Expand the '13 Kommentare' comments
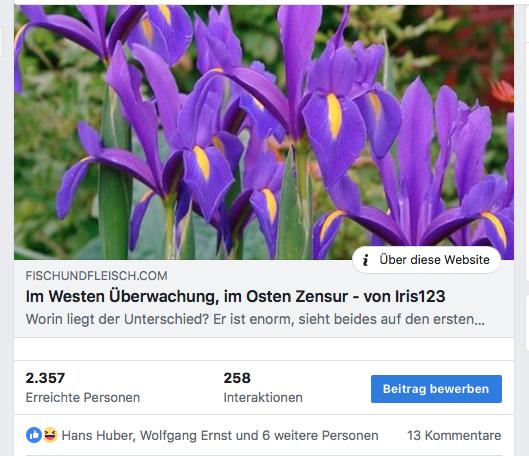The image size is (529, 456). (454, 435)
